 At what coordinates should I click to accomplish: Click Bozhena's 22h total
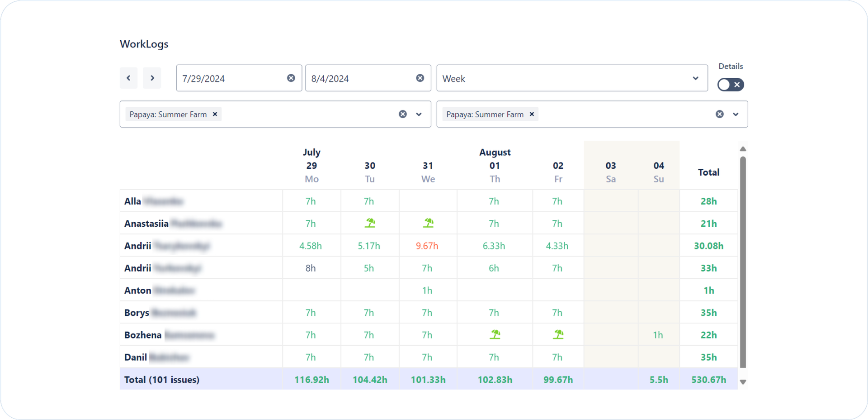point(709,335)
